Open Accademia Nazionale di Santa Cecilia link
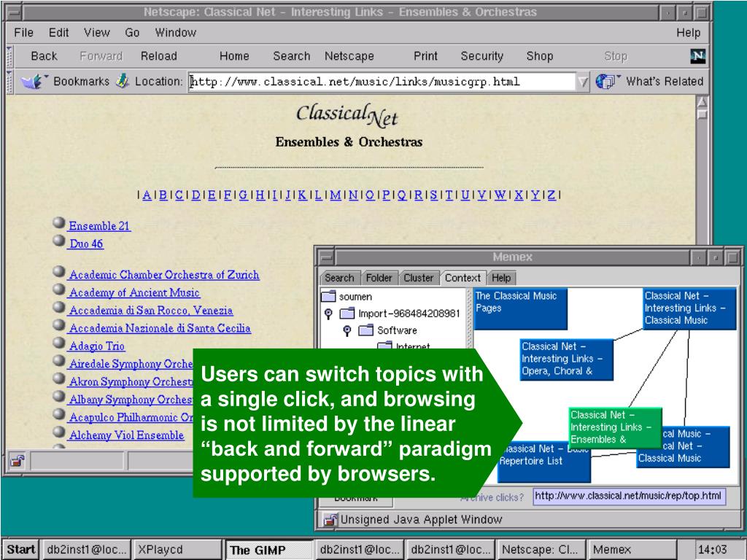This screenshot has height=560, width=747. tap(160, 328)
